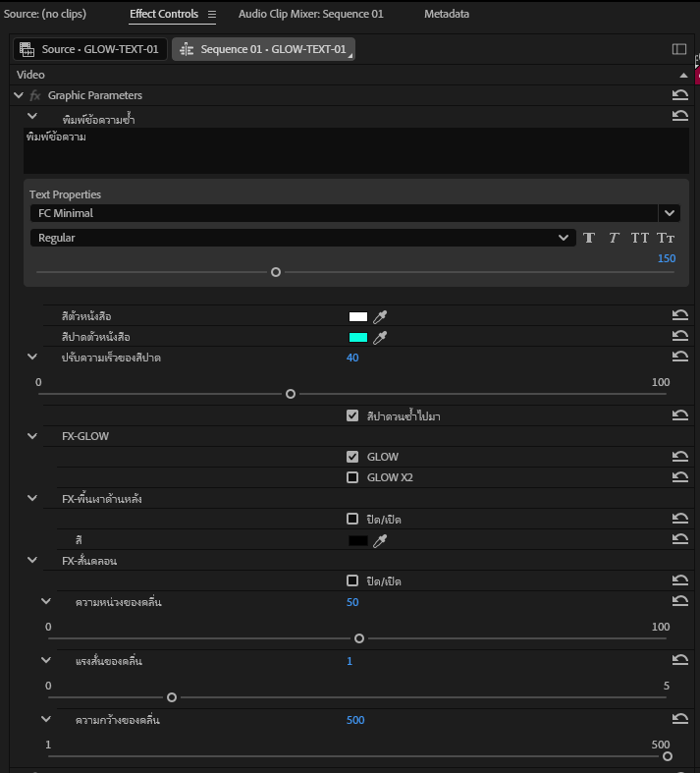700x773 pixels.
Task: Open the Effect Controls panel menu icon
Action: [x=211, y=15]
